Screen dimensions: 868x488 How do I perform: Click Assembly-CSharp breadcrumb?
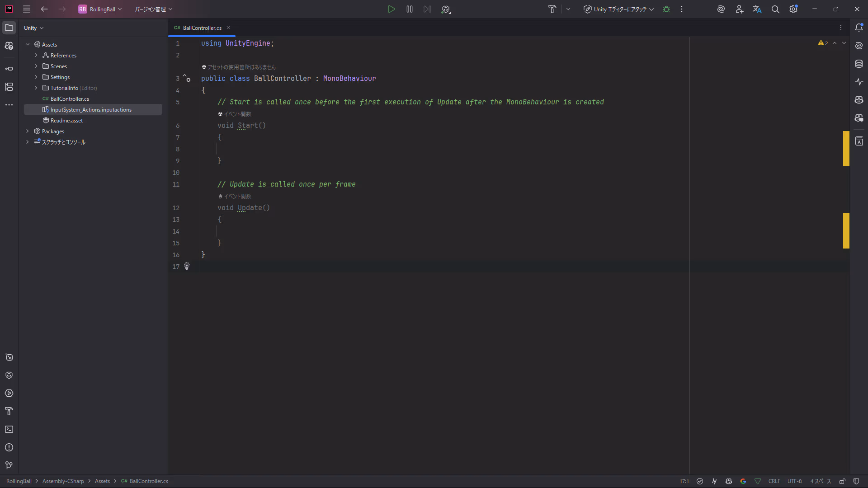click(x=63, y=481)
